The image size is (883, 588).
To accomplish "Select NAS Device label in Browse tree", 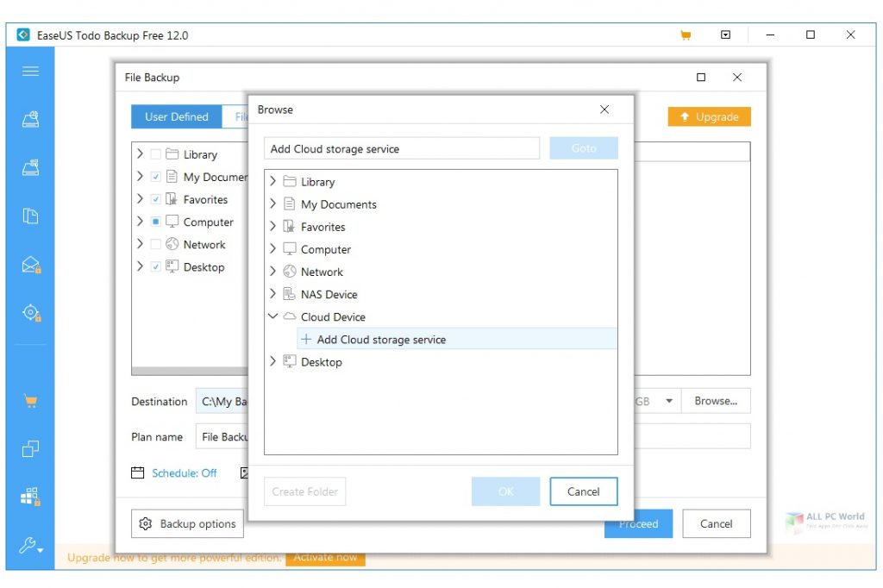I will (x=329, y=295).
